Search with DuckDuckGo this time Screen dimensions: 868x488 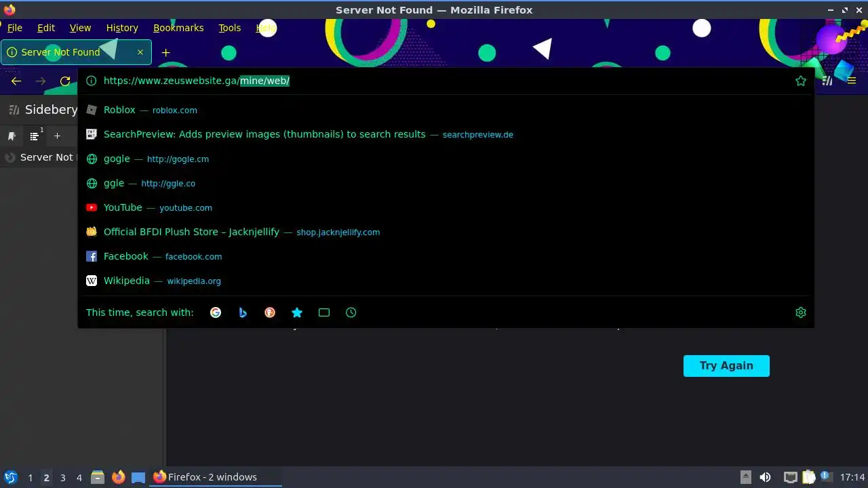coord(270,312)
